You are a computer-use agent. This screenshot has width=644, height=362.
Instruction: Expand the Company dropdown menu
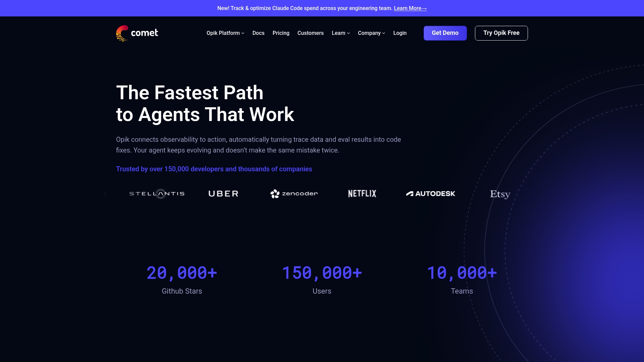[371, 33]
